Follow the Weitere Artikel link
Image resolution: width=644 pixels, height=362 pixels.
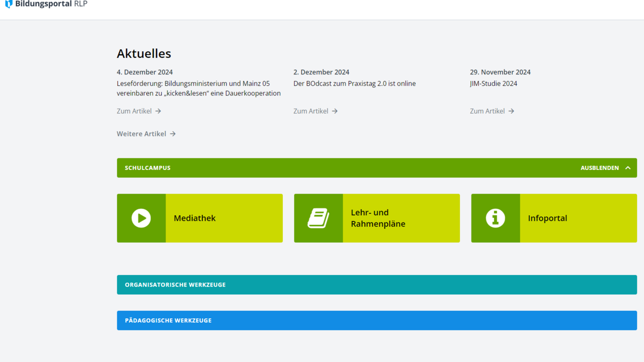[141, 134]
